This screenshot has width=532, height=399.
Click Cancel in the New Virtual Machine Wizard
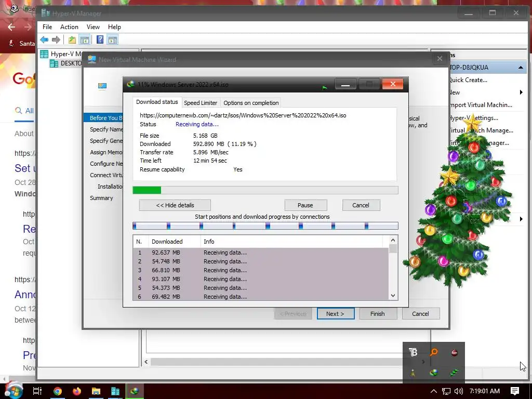point(420,314)
